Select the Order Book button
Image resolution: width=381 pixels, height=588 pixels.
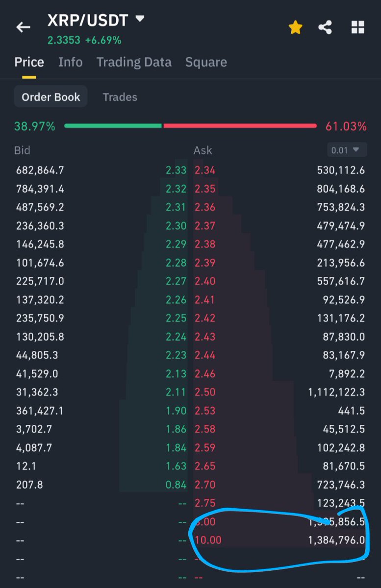(x=51, y=97)
